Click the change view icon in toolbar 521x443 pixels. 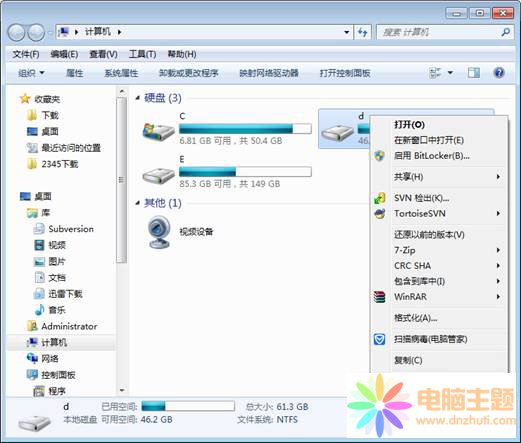[x=435, y=73]
